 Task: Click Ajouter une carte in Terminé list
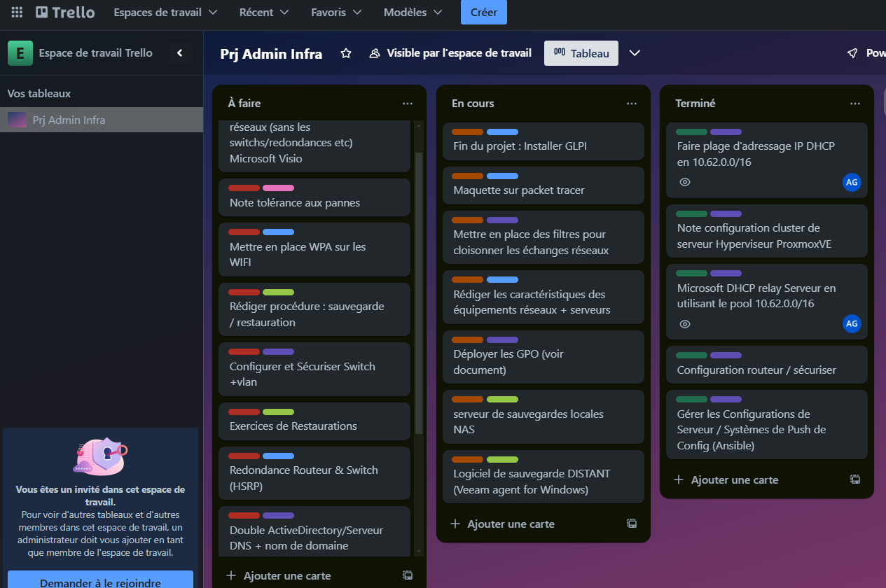(734, 479)
